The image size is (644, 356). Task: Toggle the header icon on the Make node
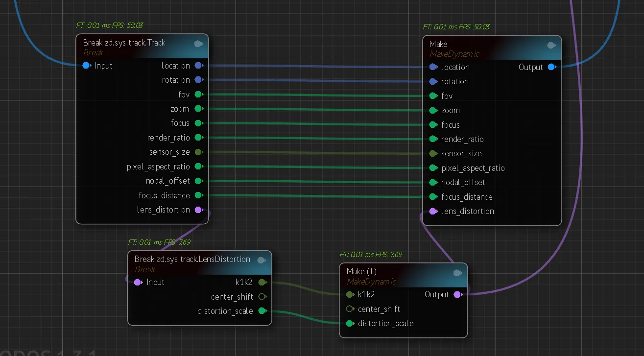pos(551,46)
